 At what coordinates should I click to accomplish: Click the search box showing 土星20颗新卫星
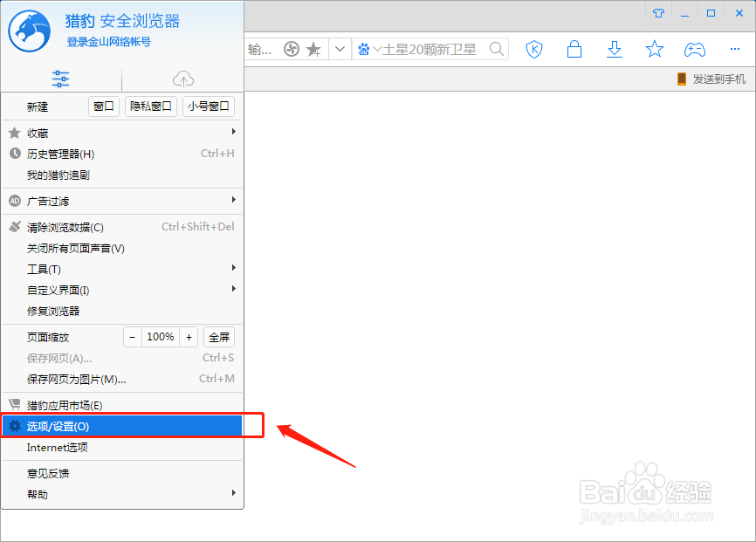coord(430,49)
